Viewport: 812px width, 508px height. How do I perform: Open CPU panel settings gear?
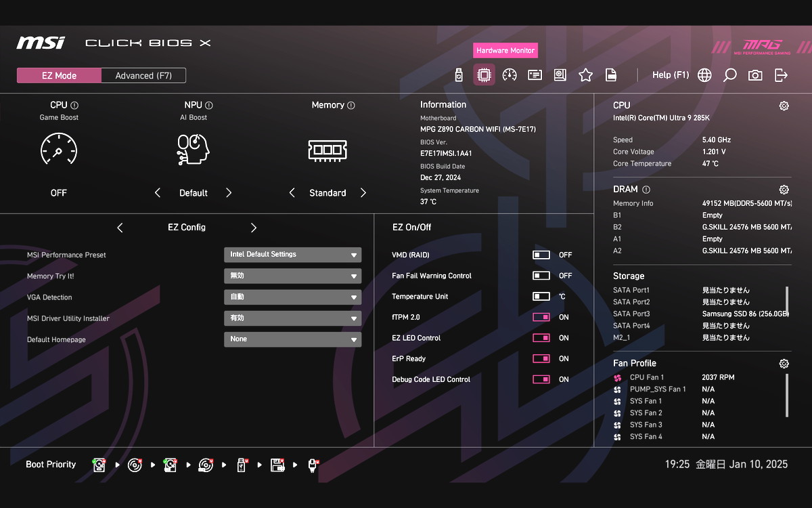784,106
